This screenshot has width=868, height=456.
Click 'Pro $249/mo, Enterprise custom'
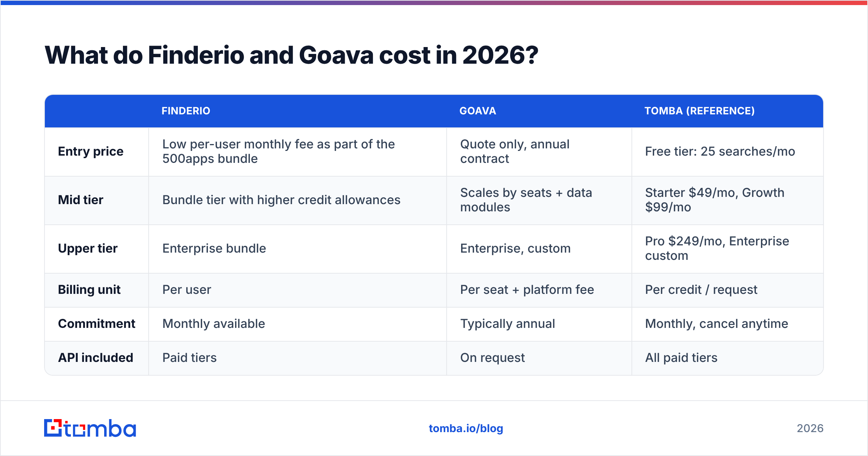coord(717,248)
